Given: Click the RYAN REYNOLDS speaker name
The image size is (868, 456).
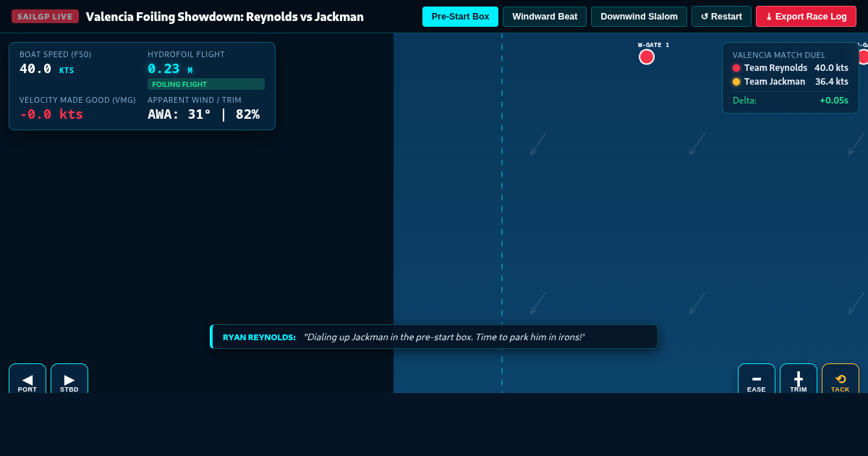Looking at the screenshot, I should tap(259, 337).
